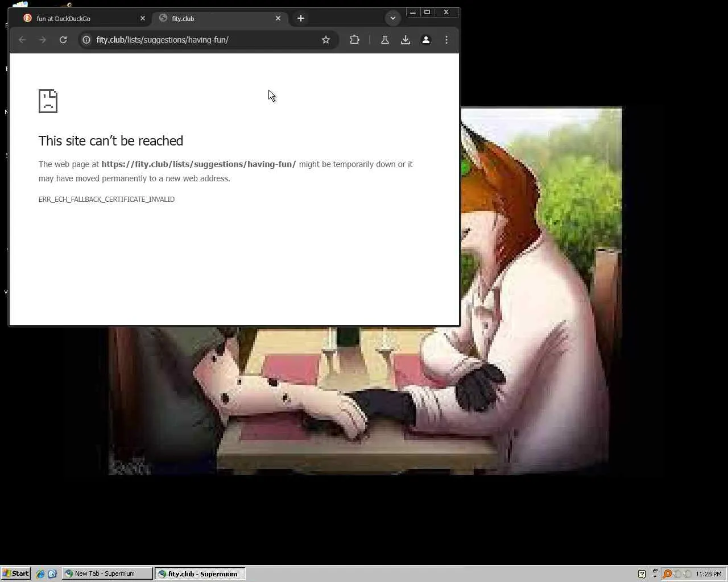Close the Supermium browser window
The width and height of the screenshot is (728, 582).
coord(446,12)
